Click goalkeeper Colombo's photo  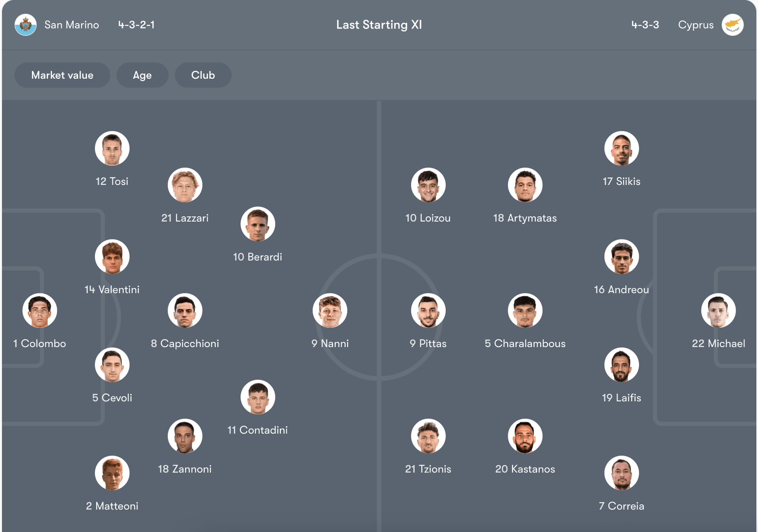click(40, 310)
